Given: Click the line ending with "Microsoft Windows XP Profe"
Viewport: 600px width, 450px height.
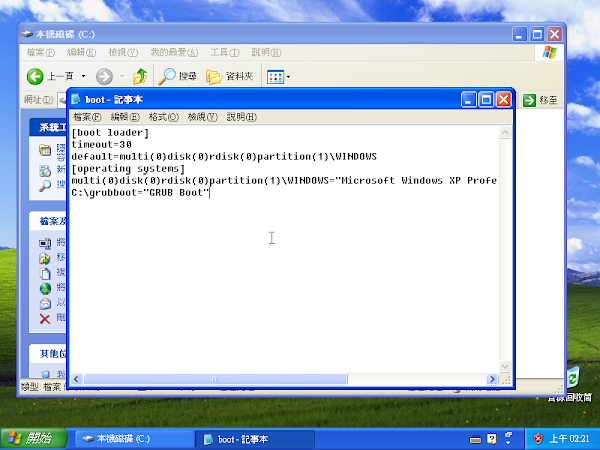Looking at the screenshot, I should (x=284, y=181).
